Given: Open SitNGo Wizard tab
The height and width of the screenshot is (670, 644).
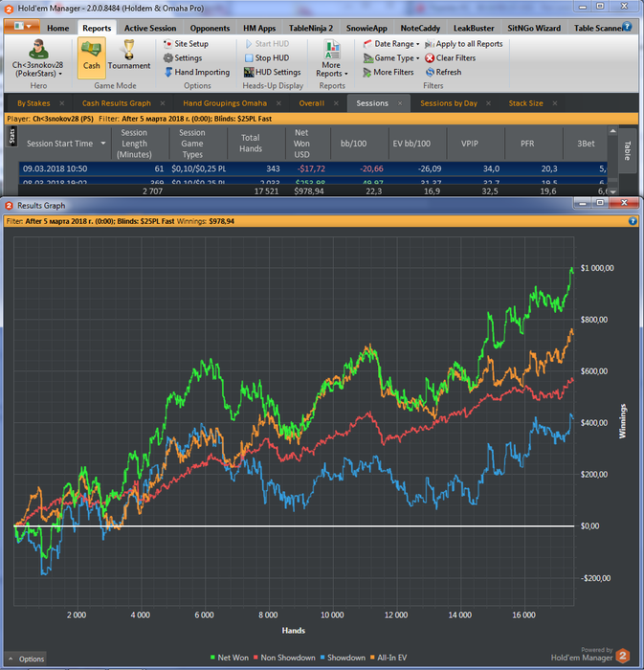Looking at the screenshot, I should (534, 28).
